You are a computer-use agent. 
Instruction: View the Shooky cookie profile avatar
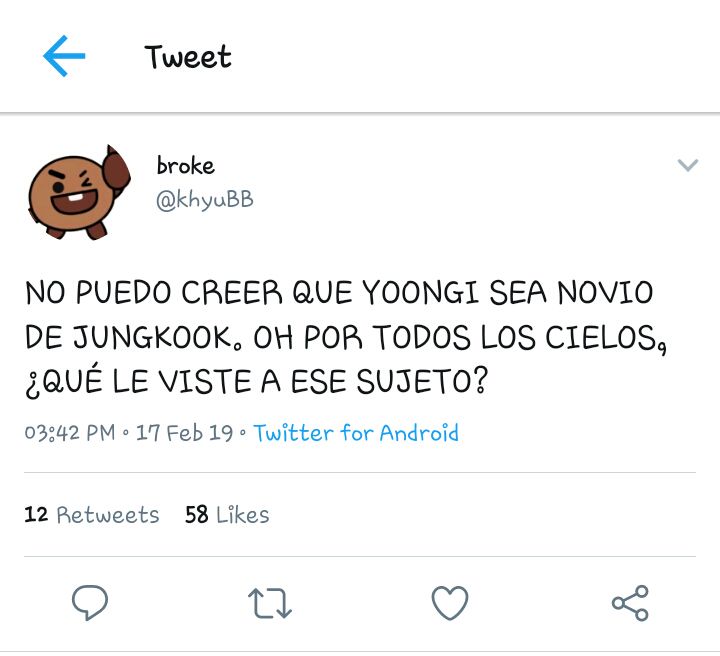(79, 192)
